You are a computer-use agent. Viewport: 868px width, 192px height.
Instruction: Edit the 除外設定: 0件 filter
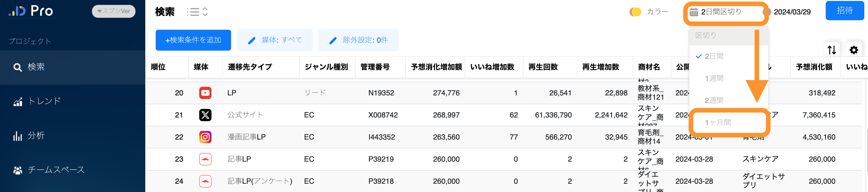[358, 40]
